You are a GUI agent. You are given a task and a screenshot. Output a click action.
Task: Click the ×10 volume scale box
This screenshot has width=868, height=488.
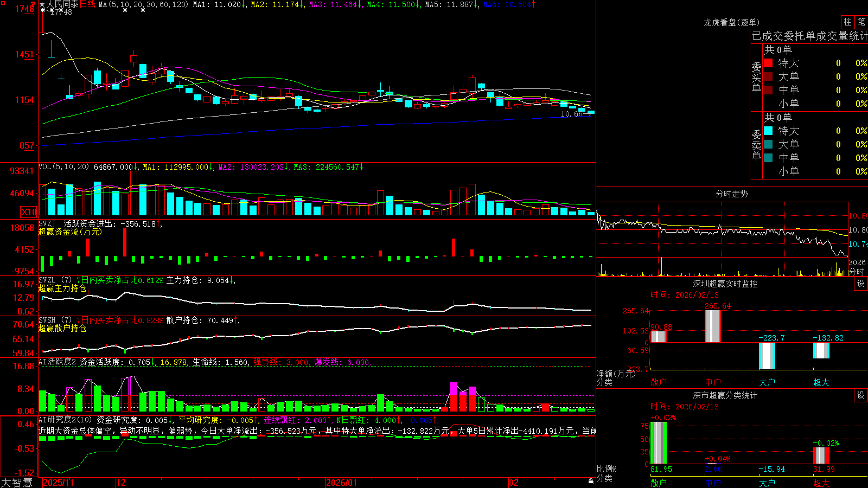(29, 212)
